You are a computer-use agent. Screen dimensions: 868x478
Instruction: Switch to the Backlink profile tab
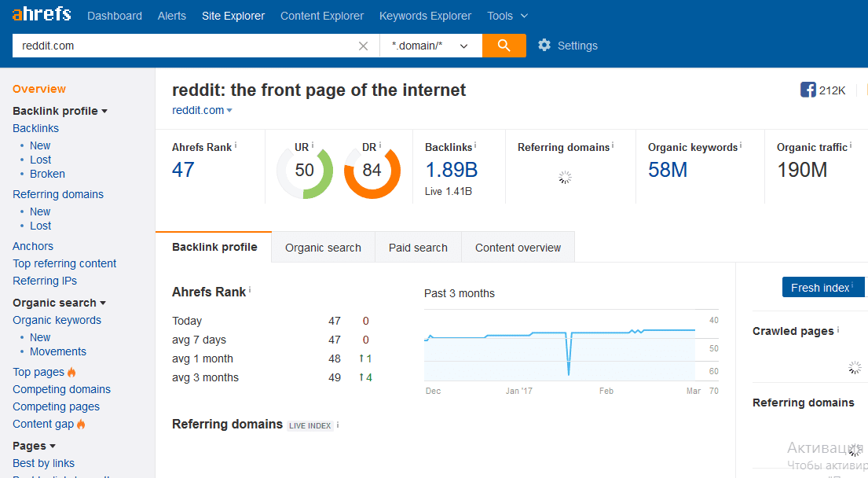coord(214,247)
